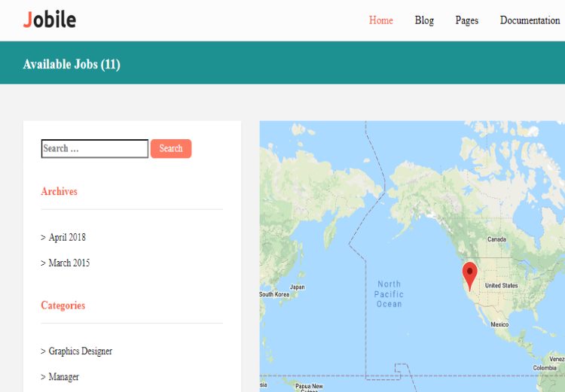Viewport: 565px width, 392px height.
Task: Open the April 2018 archive
Action: [67, 238]
